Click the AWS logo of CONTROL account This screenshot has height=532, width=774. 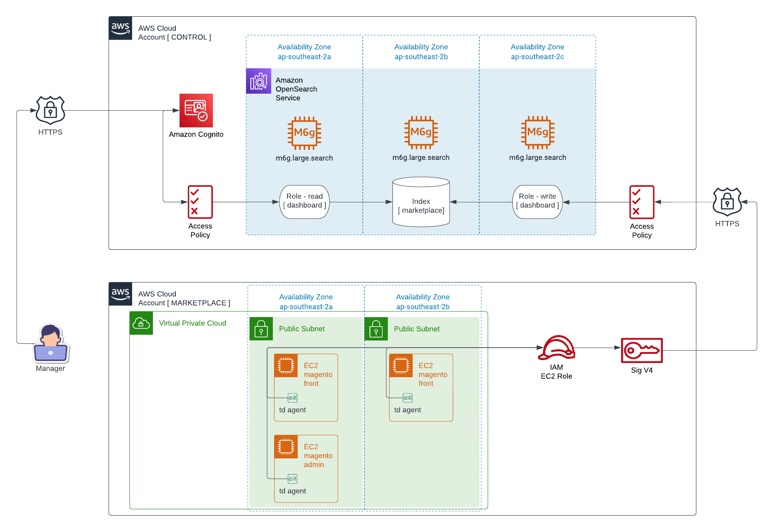click(120, 28)
